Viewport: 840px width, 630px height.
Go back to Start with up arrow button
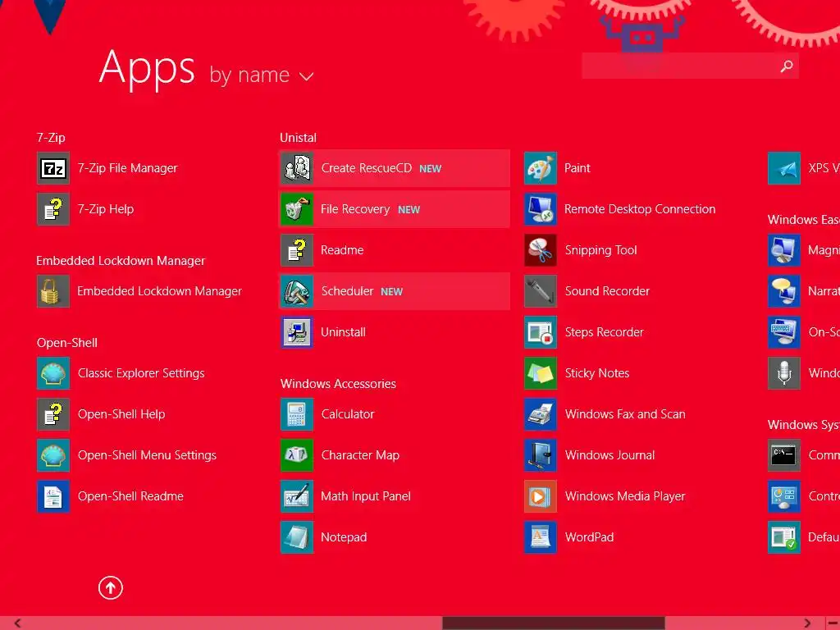point(111,587)
